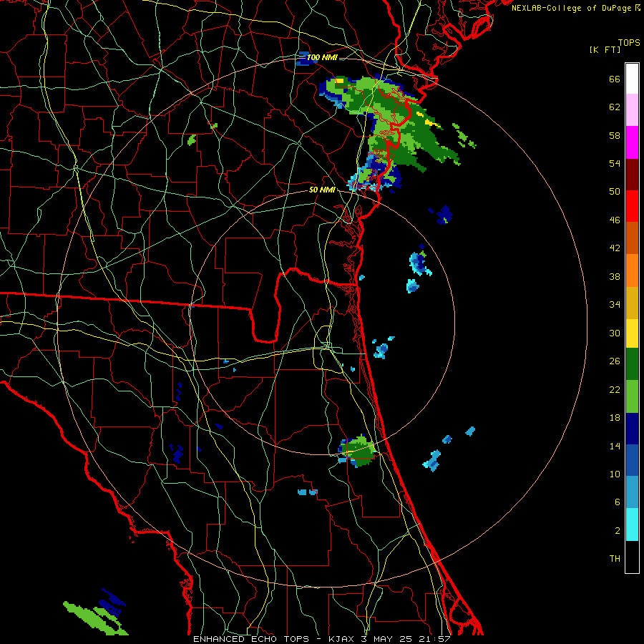Select the 22 legend label

[615, 390]
